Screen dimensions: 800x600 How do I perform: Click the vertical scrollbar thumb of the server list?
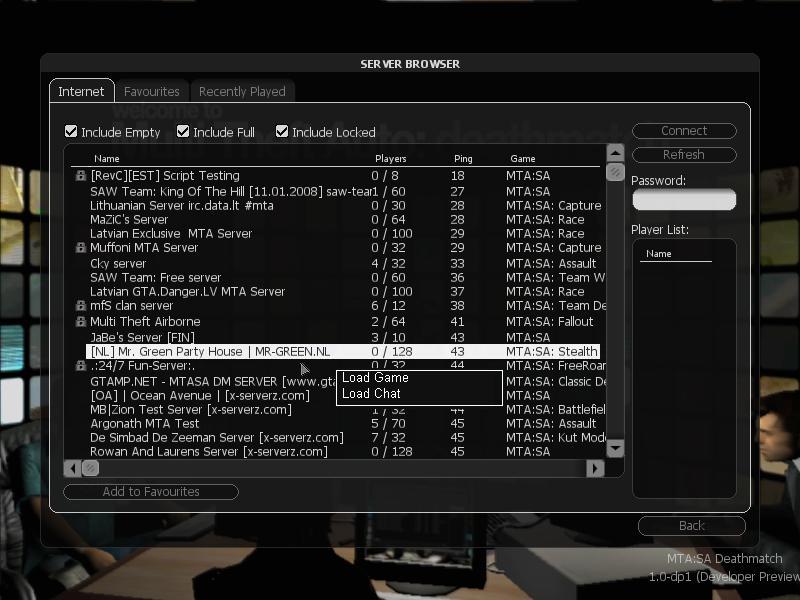tap(615, 171)
